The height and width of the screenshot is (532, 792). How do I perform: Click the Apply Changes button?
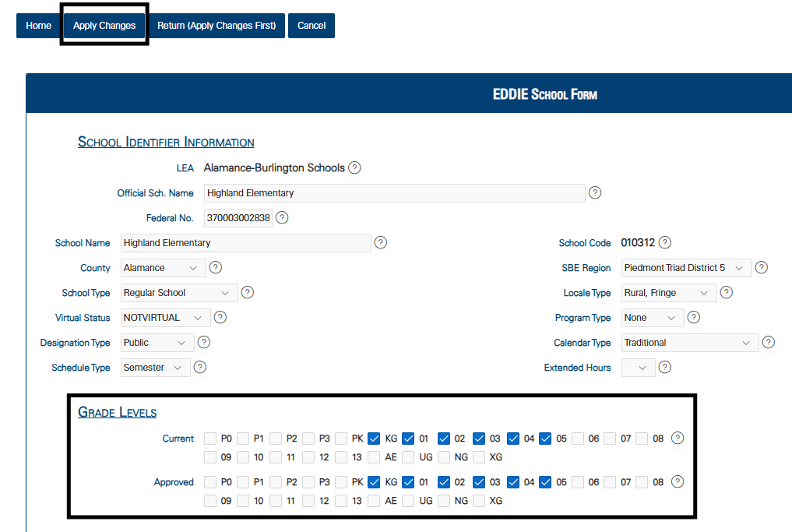(x=104, y=25)
